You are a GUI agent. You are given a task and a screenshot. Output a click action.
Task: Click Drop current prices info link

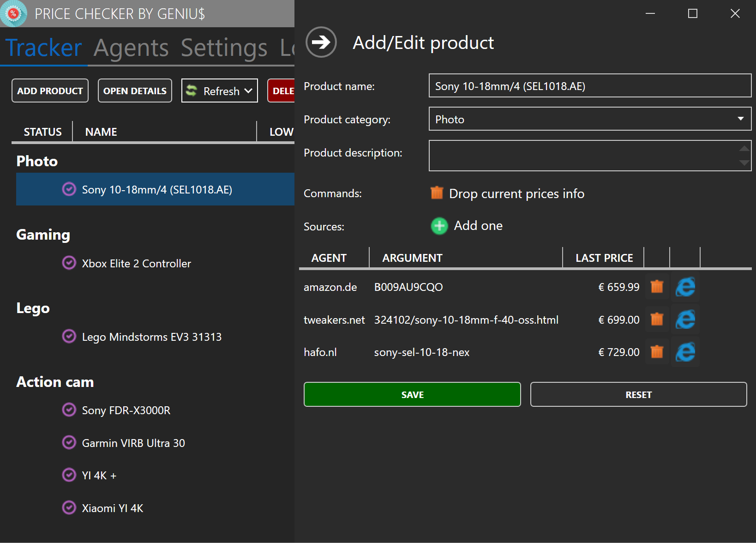(x=516, y=193)
